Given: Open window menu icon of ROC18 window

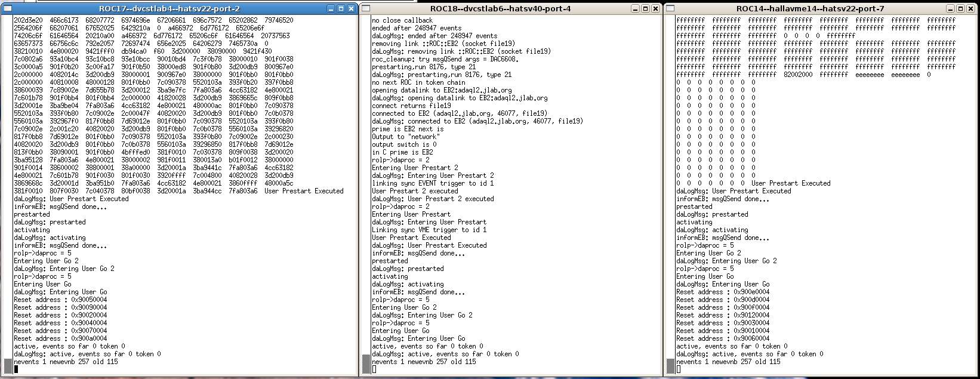Looking at the screenshot, I should (x=366, y=8).
